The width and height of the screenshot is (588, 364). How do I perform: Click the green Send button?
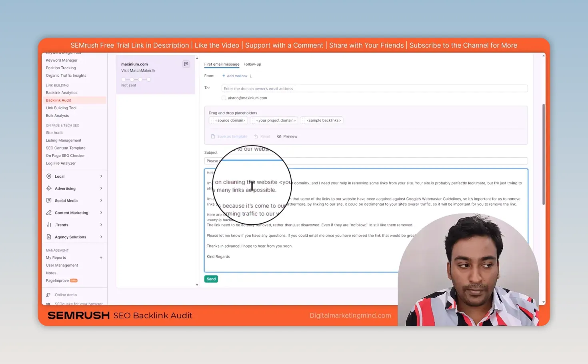211,279
